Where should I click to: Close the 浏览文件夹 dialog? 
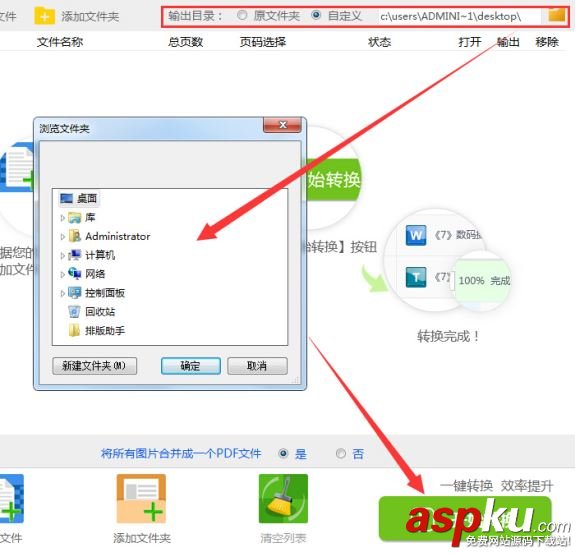tap(282, 125)
